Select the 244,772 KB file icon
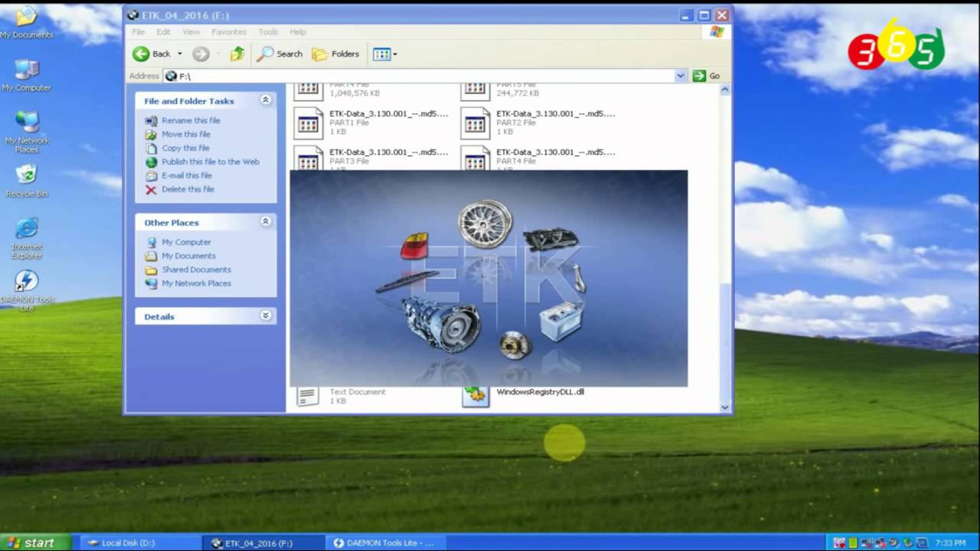 click(x=475, y=92)
